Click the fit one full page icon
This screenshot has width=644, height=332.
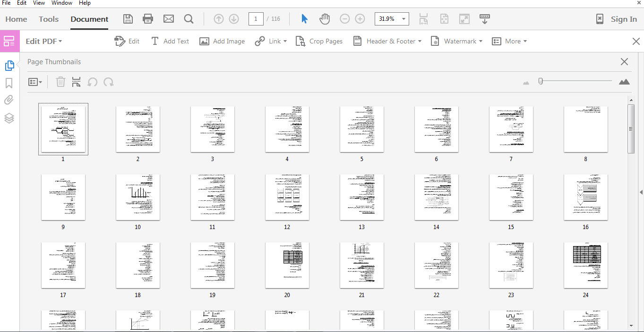point(444,19)
